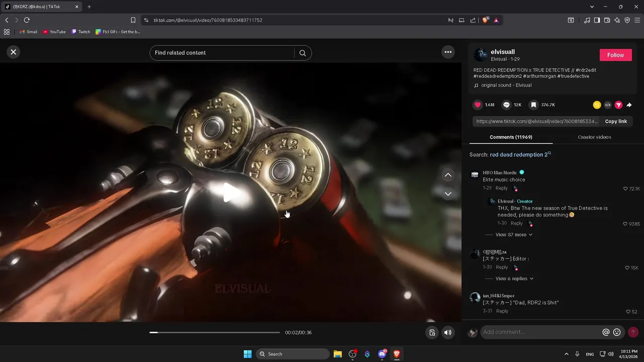Image resolution: width=644 pixels, height=362 pixels.
Task: Go to the next video arrow
Action: pos(448,194)
